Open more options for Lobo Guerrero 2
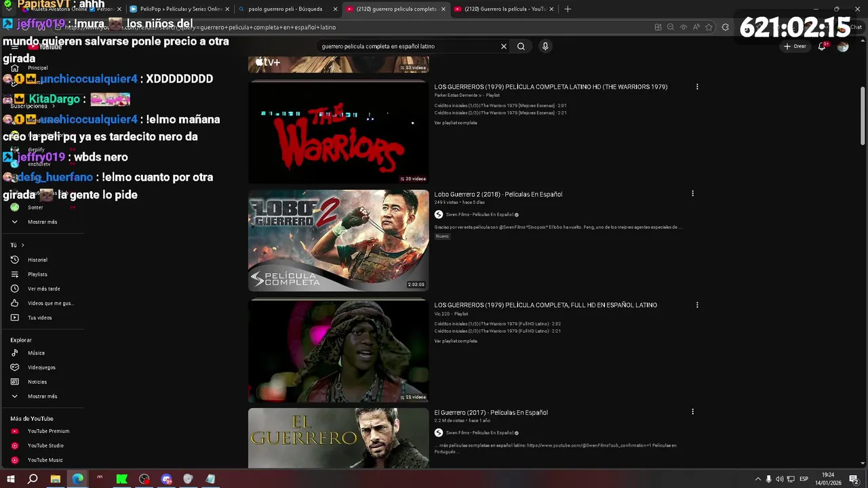This screenshot has height=488, width=868. click(692, 194)
